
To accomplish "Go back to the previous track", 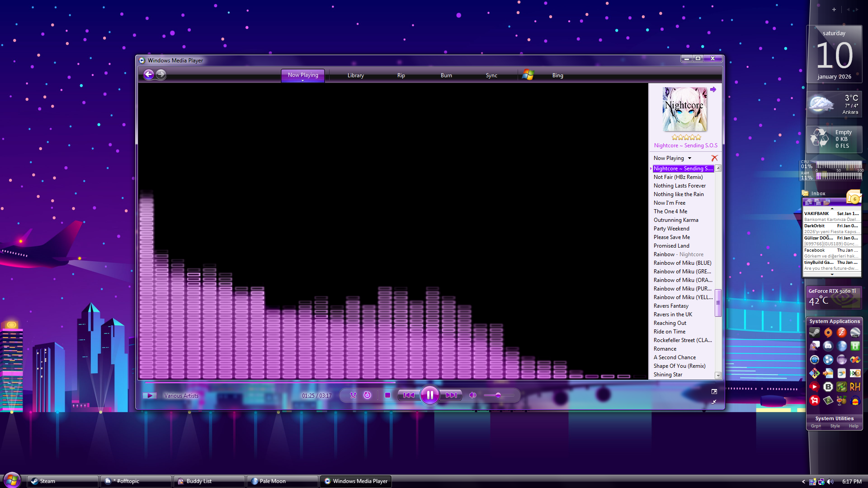I will click(408, 395).
